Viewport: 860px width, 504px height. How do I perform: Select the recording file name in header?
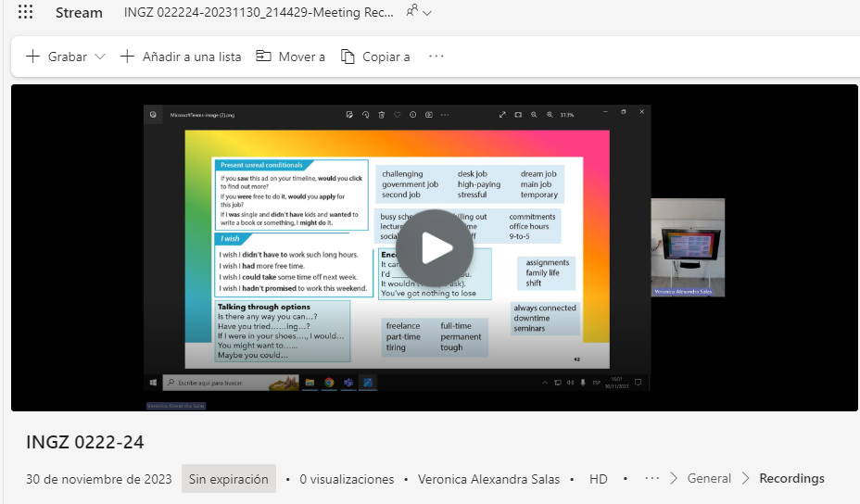pos(259,13)
